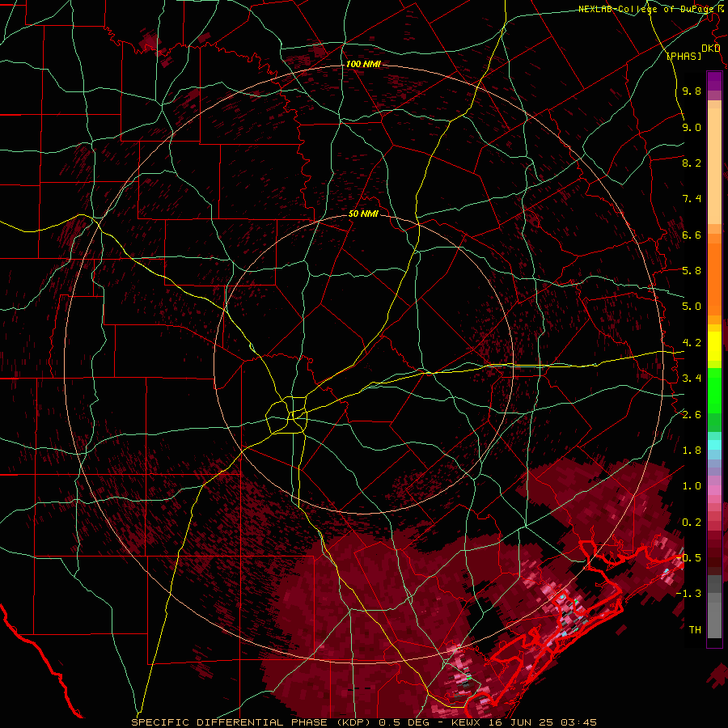This screenshot has height=728, width=728.
Task: Click the 9.0 colorbar value
Action: coord(692,128)
